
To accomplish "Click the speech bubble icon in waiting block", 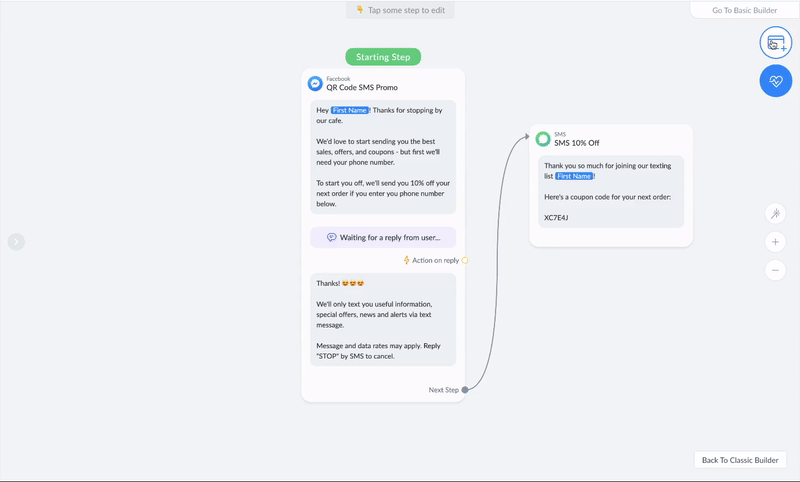I will (x=332, y=237).
